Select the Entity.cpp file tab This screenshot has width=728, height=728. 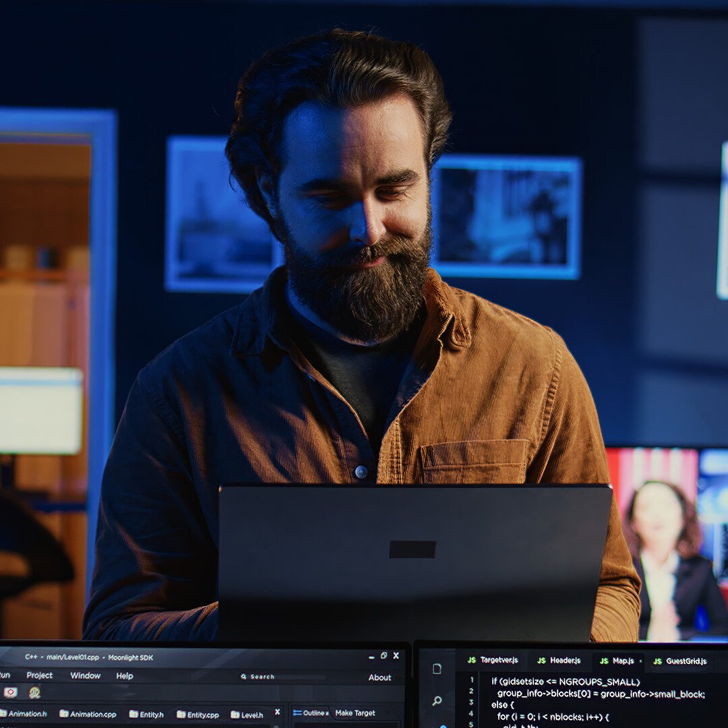tap(198, 715)
